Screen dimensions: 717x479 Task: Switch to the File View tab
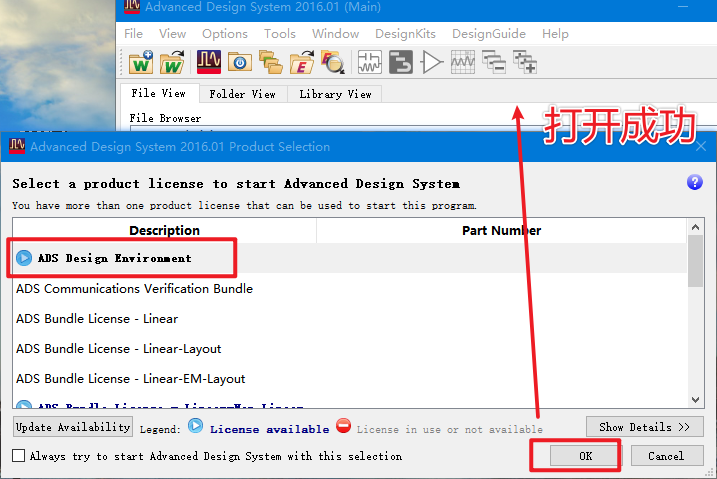click(159, 93)
